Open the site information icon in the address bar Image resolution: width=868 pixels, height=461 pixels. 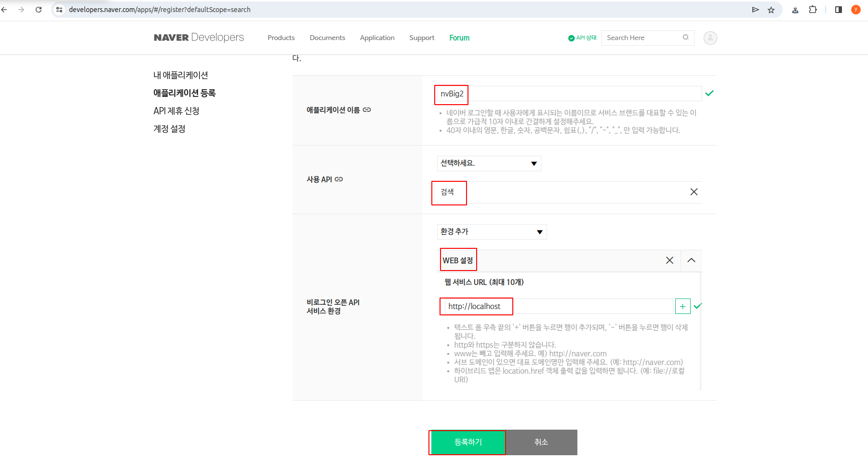coord(59,10)
